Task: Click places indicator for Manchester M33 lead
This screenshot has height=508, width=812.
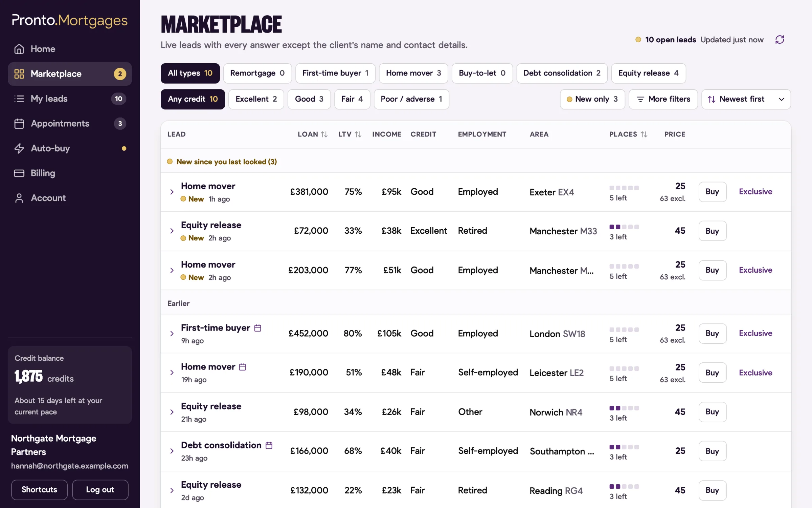Action: pyautogui.click(x=624, y=232)
